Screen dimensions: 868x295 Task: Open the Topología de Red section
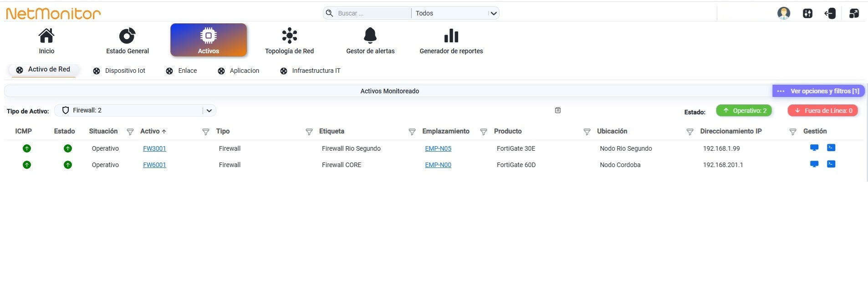(x=289, y=41)
